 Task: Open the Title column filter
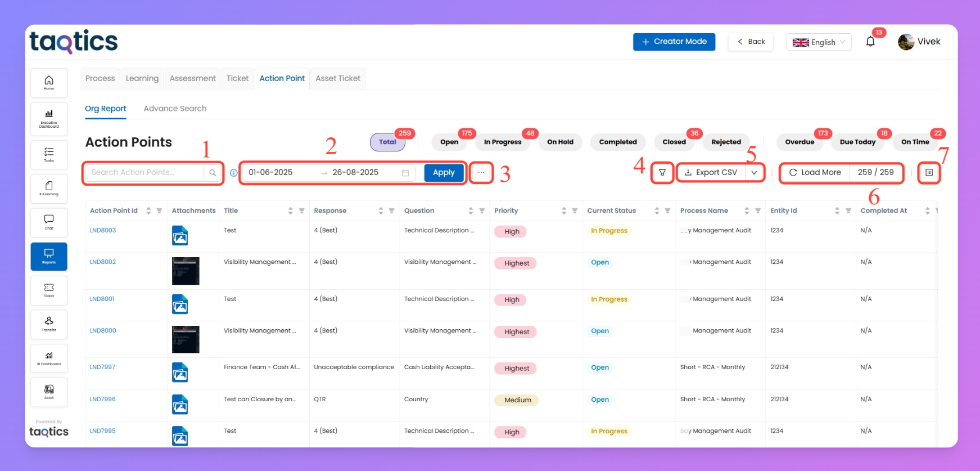pyautogui.click(x=301, y=211)
